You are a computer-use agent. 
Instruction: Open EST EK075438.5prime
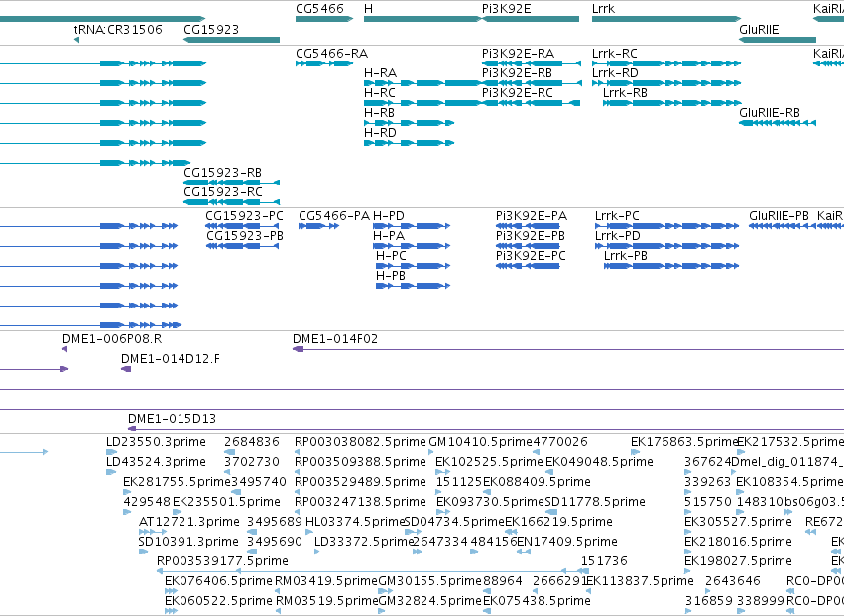click(x=487, y=611)
